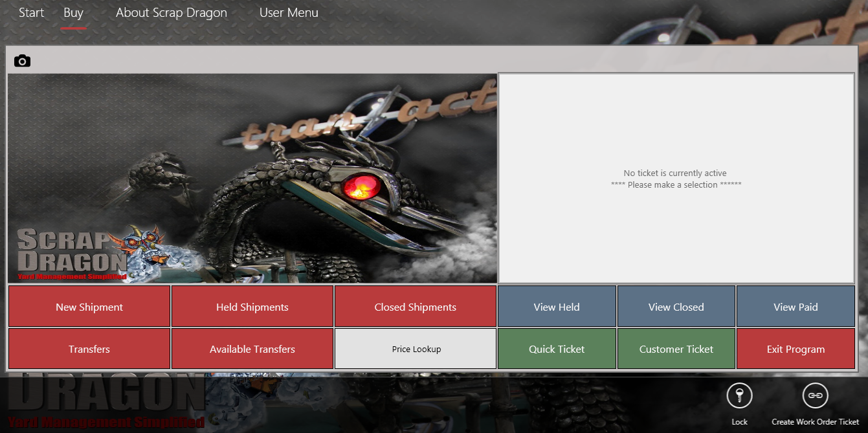Open the About Scrap Dragon tab
The image size is (868, 433).
coord(172,12)
